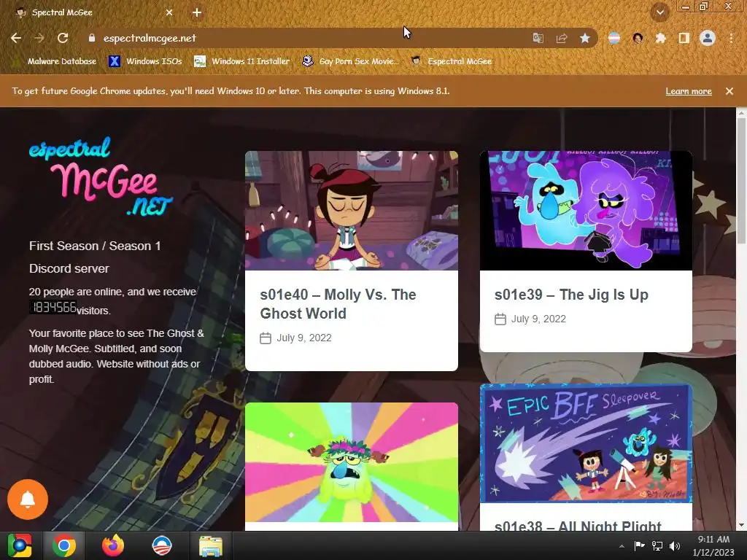Open Windows ISOs bookmark
The height and width of the screenshot is (560, 747).
145,61
